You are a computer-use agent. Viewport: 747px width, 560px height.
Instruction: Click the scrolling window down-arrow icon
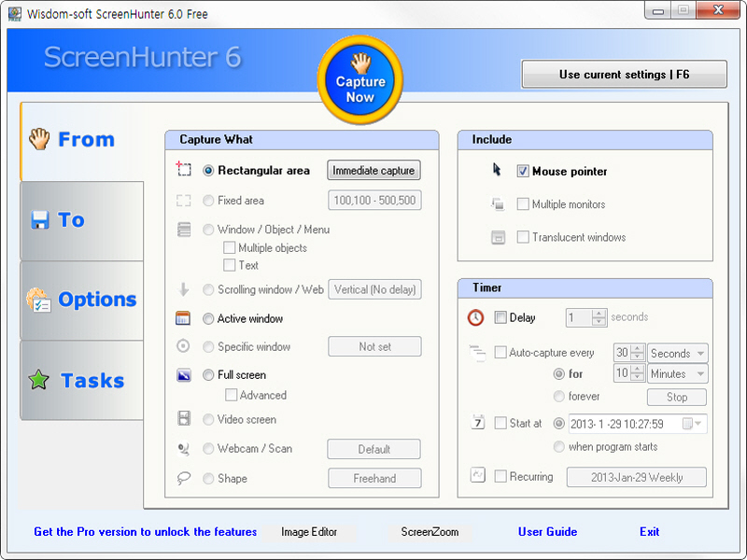[183, 289]
